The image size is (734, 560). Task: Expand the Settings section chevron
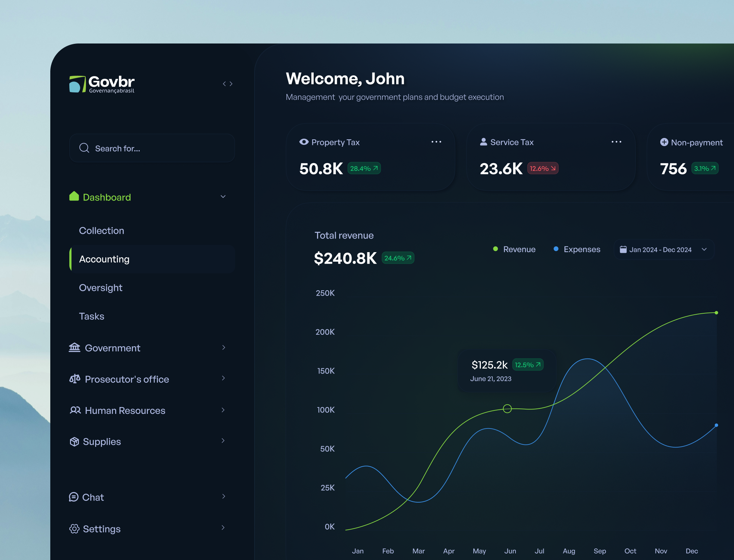click(x=223, y=528)
